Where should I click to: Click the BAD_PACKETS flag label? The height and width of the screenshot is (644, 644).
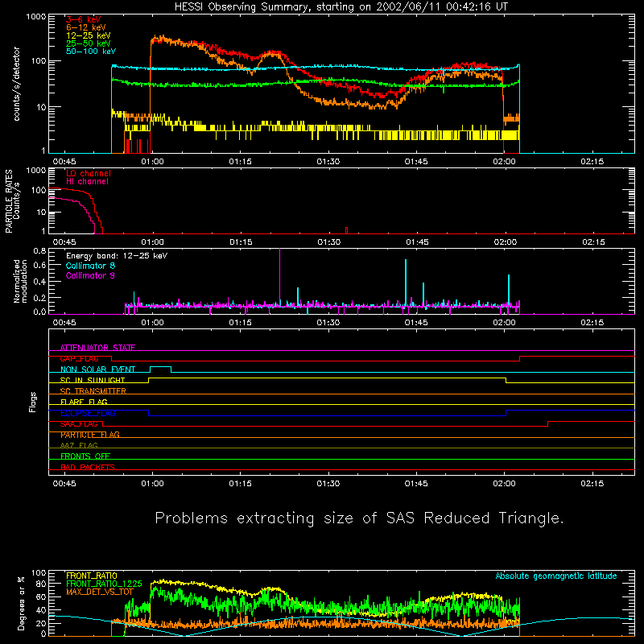[x=88, y=467]
